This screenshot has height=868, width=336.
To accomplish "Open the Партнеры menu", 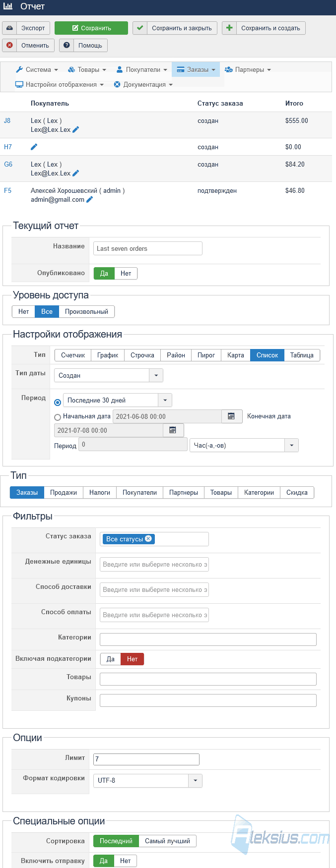I will click(x=248, y=70).
